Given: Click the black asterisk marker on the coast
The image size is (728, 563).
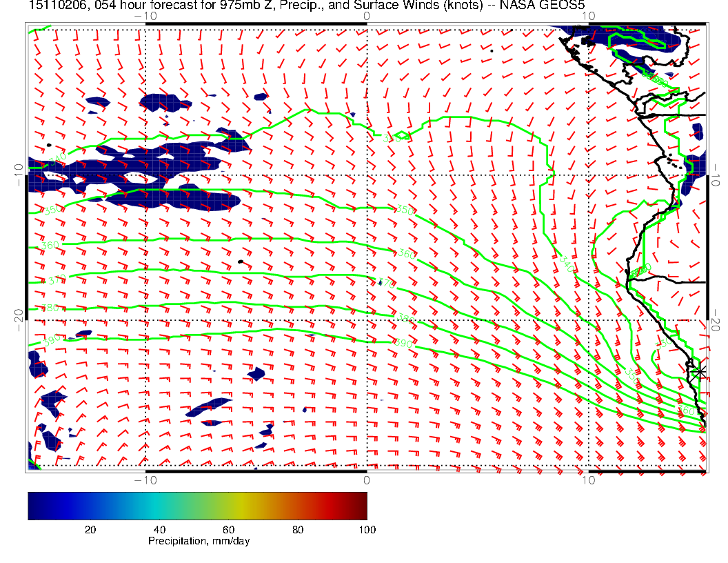Looking at the screenshot, I should point(700,372).
